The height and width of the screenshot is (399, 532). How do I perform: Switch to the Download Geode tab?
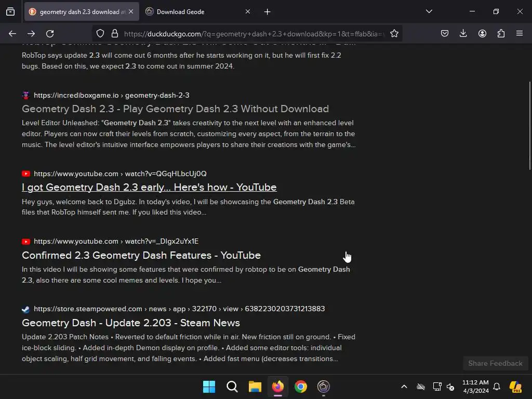point(198,11)
